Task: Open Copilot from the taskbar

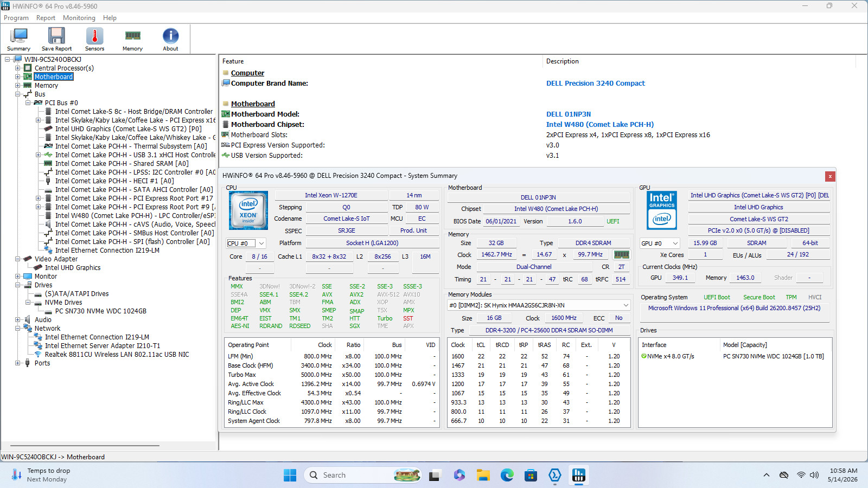Action: tap(459, 475)
